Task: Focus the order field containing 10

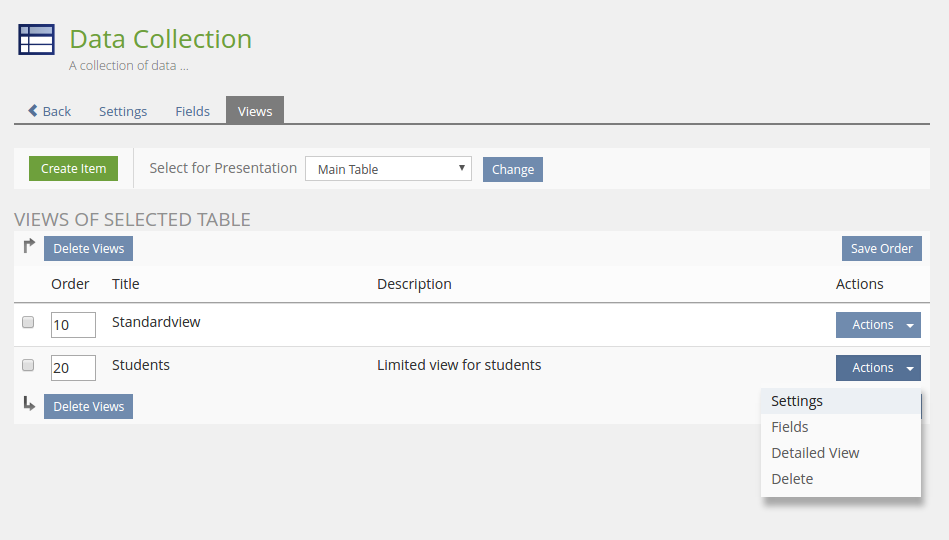Action: point(73,325)
